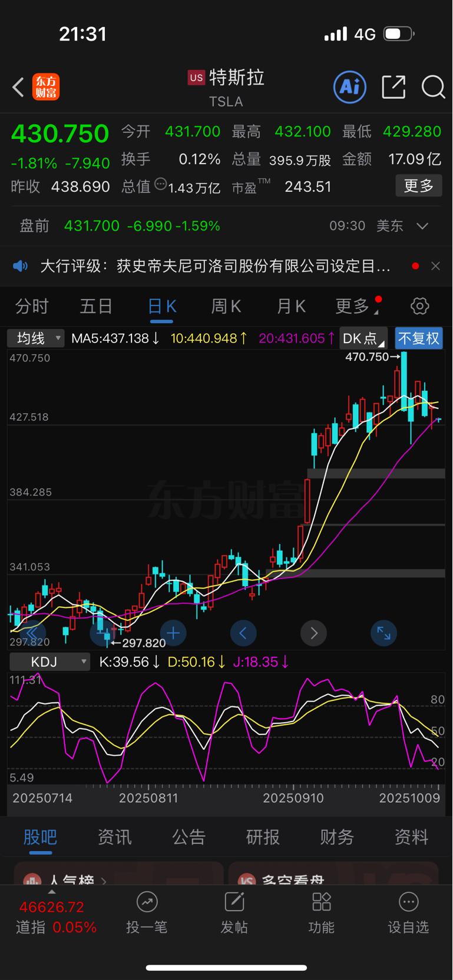The image size is (453, 980).
Task: Open the 资讯 tab
Action: pyautogui.click(x=114, y=837)
